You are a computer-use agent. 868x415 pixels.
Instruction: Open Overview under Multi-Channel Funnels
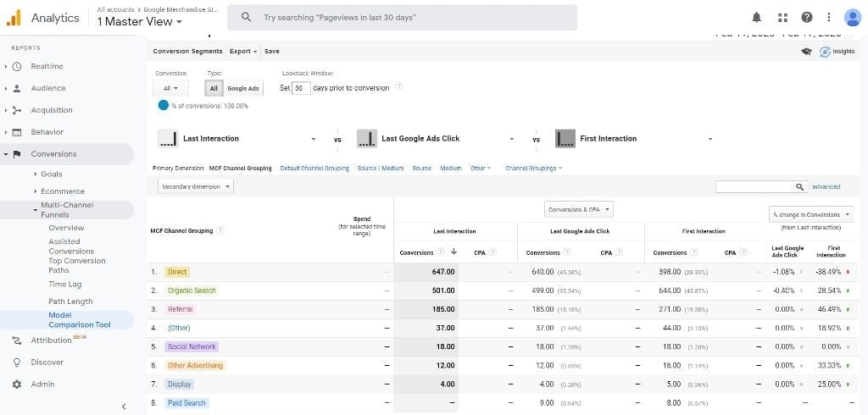pyautogui.click(x=66, y=228)
